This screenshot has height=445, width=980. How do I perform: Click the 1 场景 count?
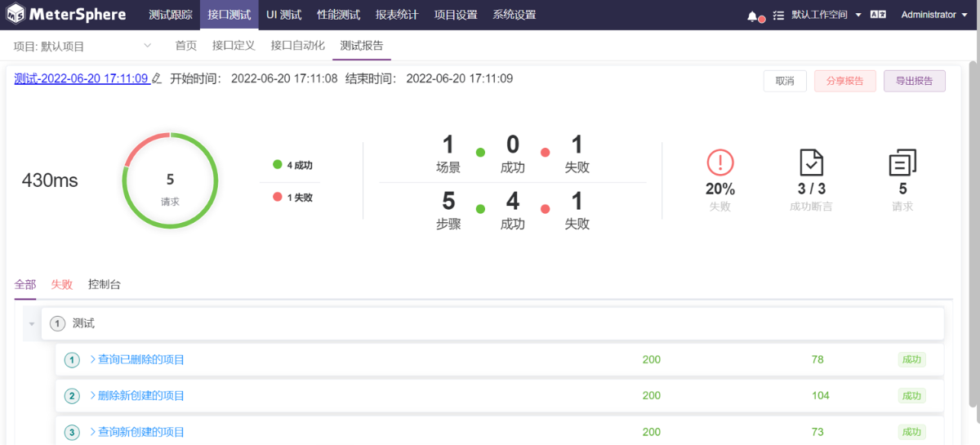point(448,154)
